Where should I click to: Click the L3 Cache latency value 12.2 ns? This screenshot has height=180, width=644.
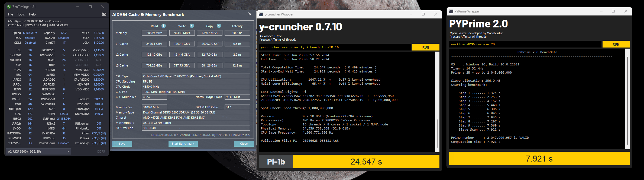237,65
